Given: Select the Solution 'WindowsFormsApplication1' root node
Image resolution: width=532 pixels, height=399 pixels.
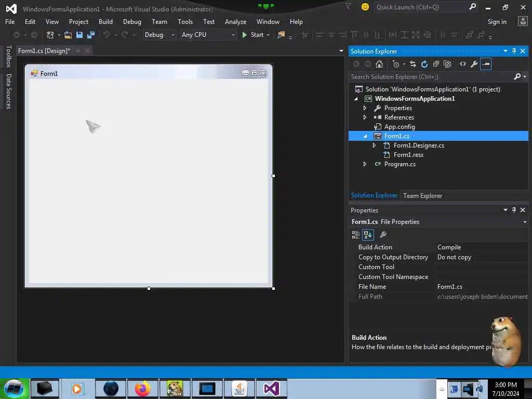Looking at the screenshot, I should (433, 89).
